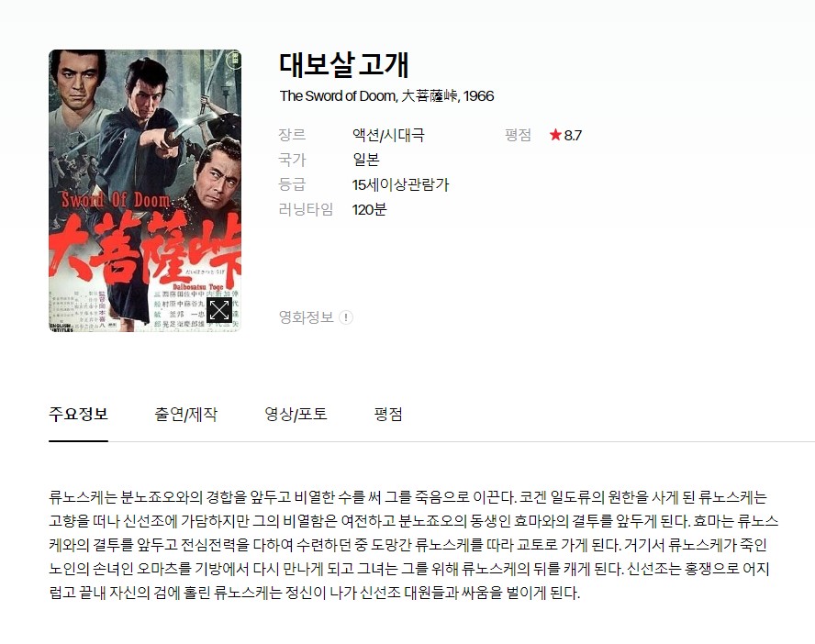Click the Sword of Doom poster thumbnail
Image resolution: width=815 pixels, height=644 pixels.
145,191
